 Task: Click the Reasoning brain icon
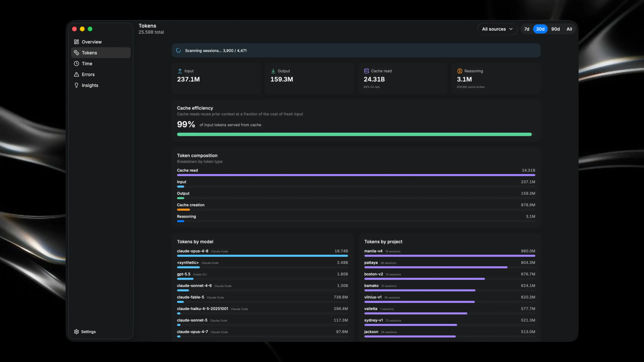[459, 71]
